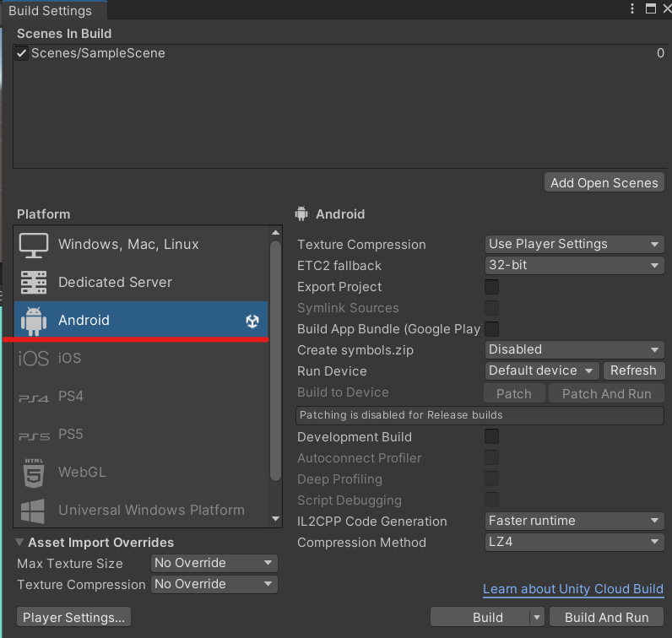Open the Build button dropdown arrow
Viewport: 672px width, 638px height.
[537, 618]
